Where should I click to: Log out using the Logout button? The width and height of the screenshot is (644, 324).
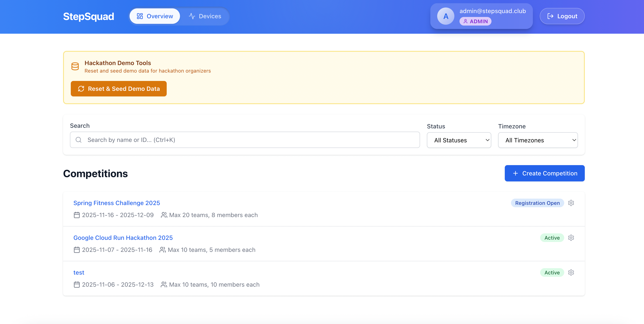coord(562,16)
